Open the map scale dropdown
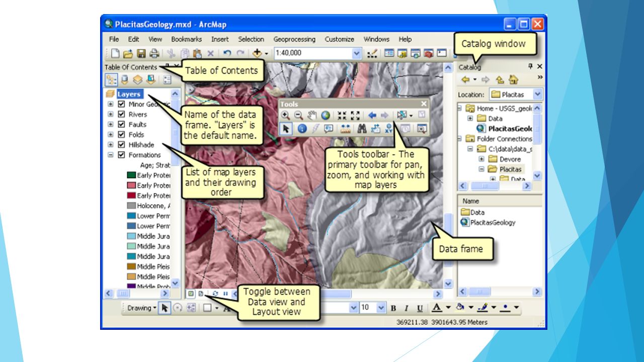Viewport: 644px width, 362px height. point(357,53)
